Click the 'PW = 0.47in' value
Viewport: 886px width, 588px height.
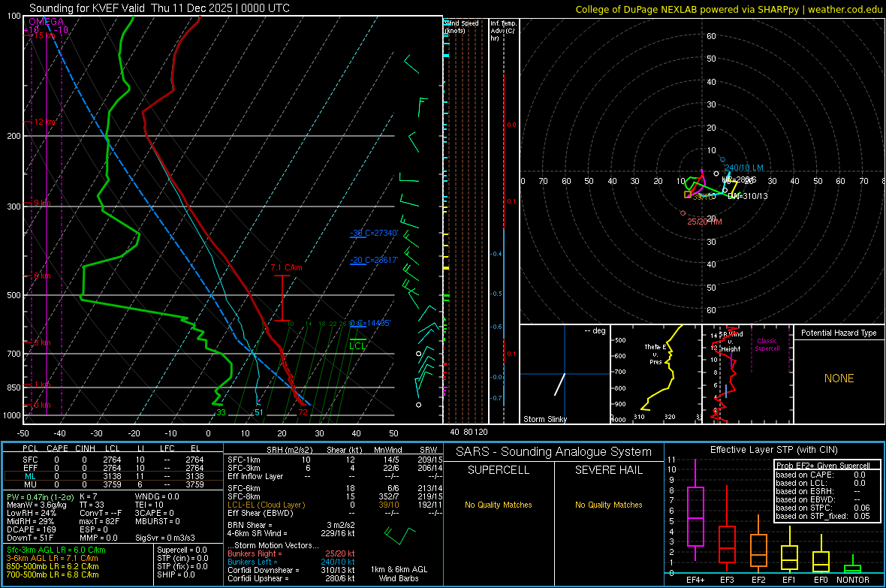click(x=38, y=497)
